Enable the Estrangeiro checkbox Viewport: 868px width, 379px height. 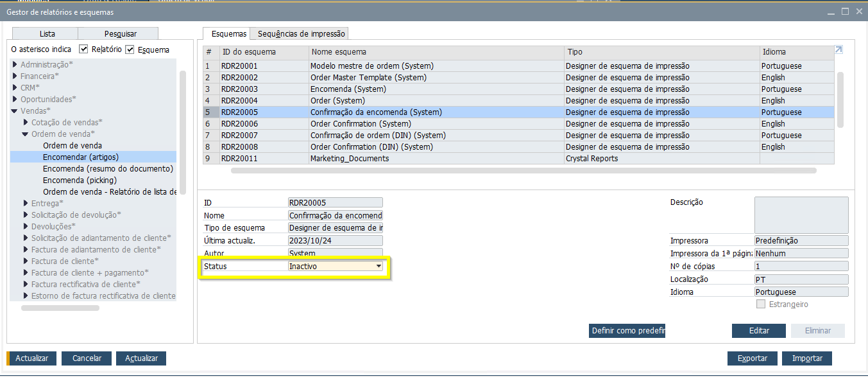point(761,304)
